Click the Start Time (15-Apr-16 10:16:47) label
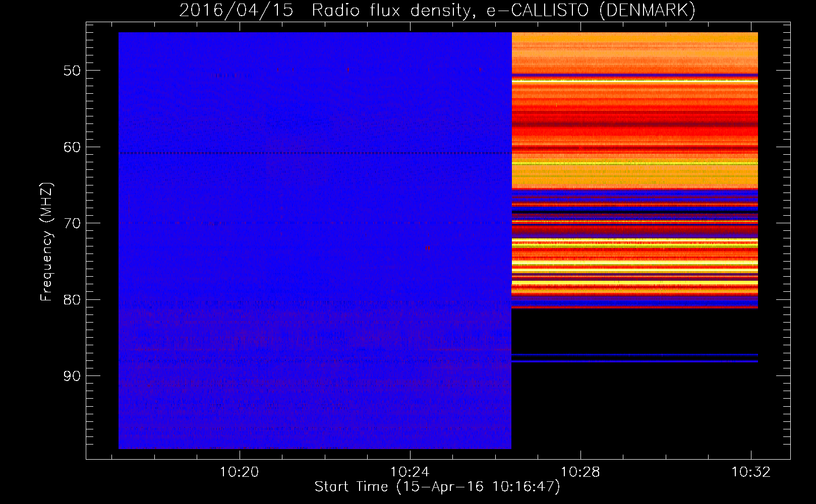816x504 pixels. click(x=437, y=487)
